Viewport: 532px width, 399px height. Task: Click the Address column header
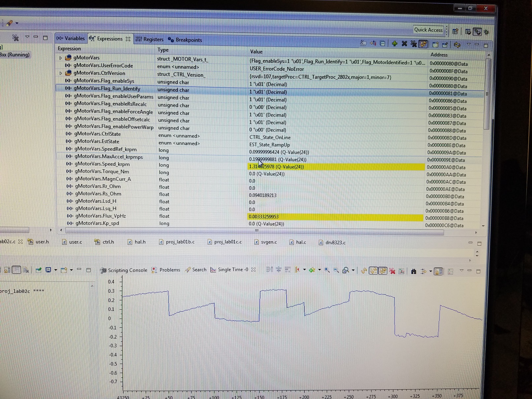[x=439, y=55]
